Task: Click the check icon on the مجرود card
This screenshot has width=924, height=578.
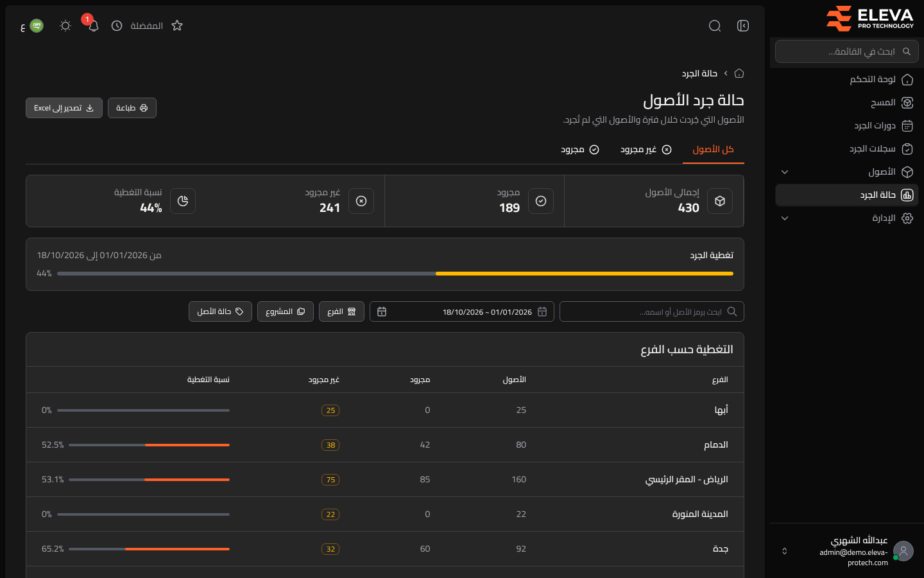Action: [x=541, y=201]
